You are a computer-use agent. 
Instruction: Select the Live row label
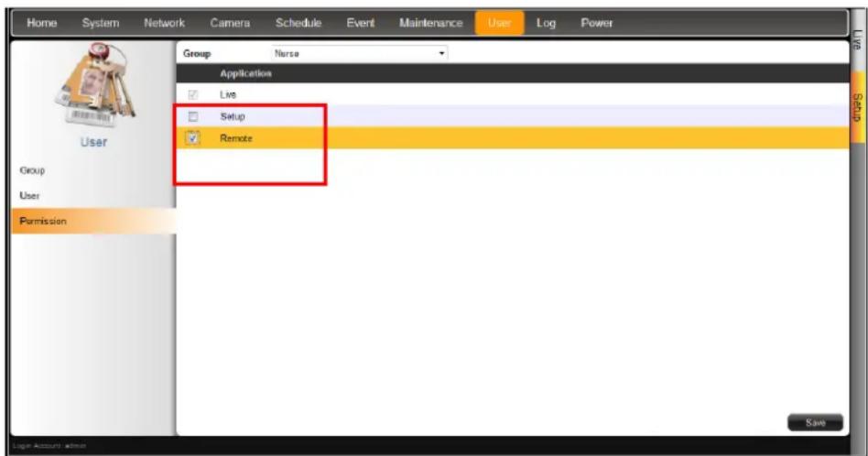click(227, 94)
